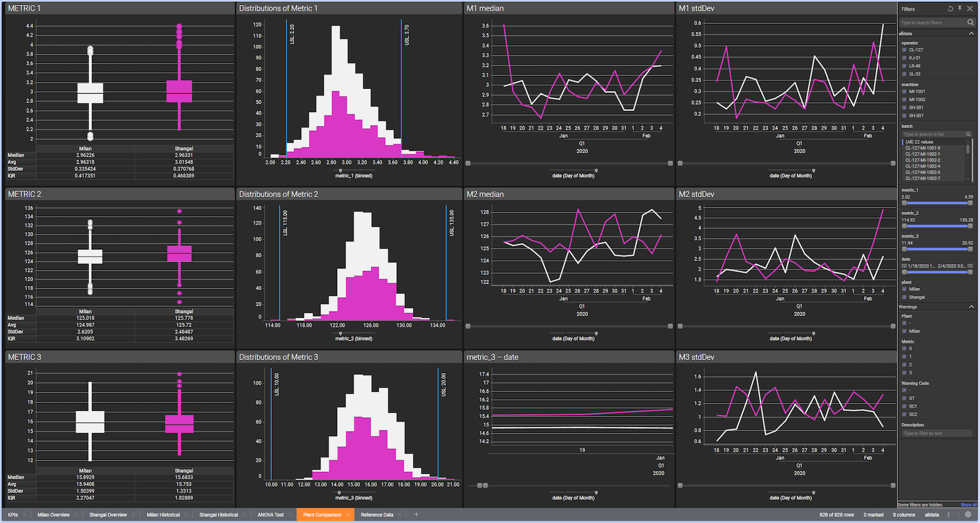This screenshot has height=523, width=980.
Task: Open metric_2 (binned) axis selector
Action: coord(353,339)
